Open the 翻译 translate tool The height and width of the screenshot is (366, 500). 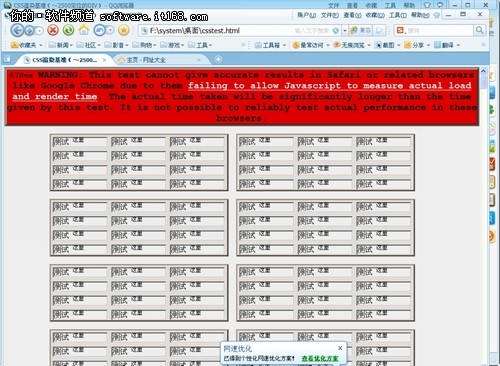(447, 45)
